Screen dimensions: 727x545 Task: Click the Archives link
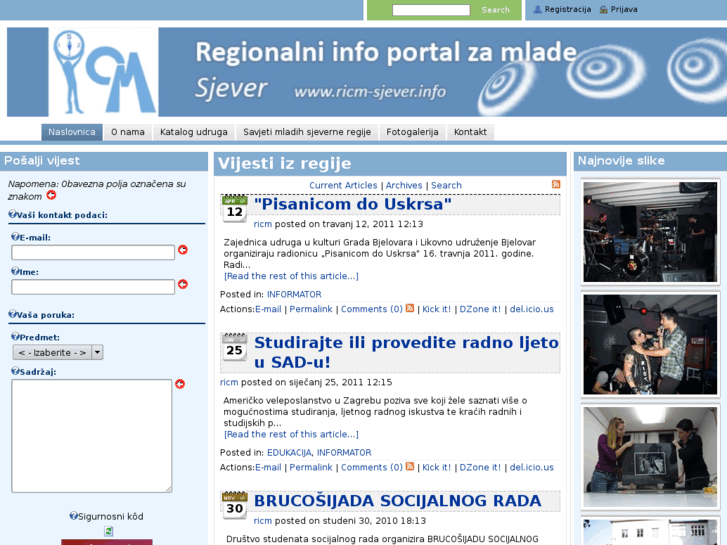coord(404,186)
